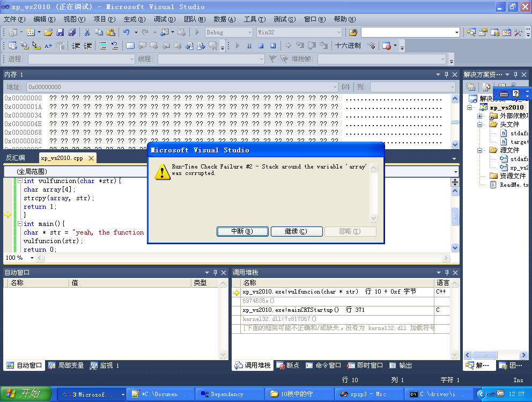Open file with the folder toolbar icon
The image size is (532, 402).
click(x=48, y=32)
